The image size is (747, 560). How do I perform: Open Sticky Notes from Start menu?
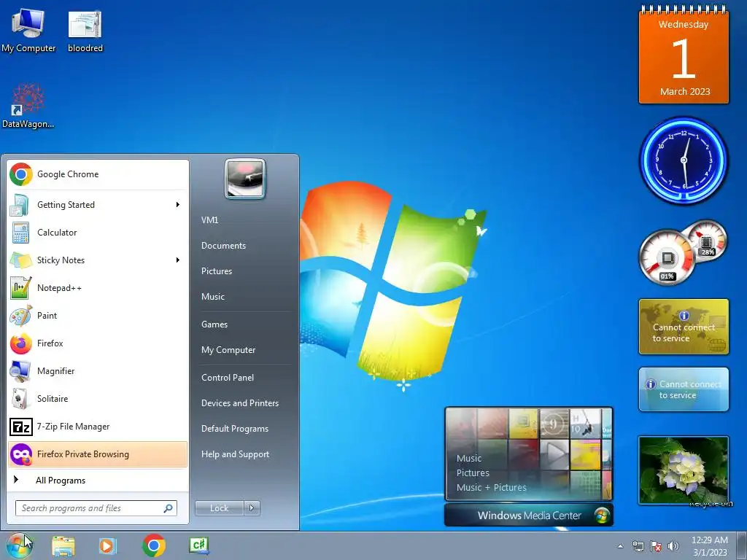click(98, 260)
